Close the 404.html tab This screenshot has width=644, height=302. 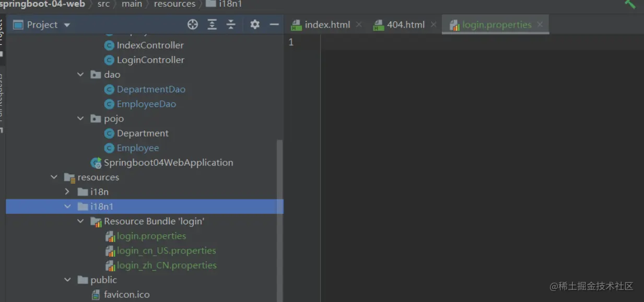[434, 25]
